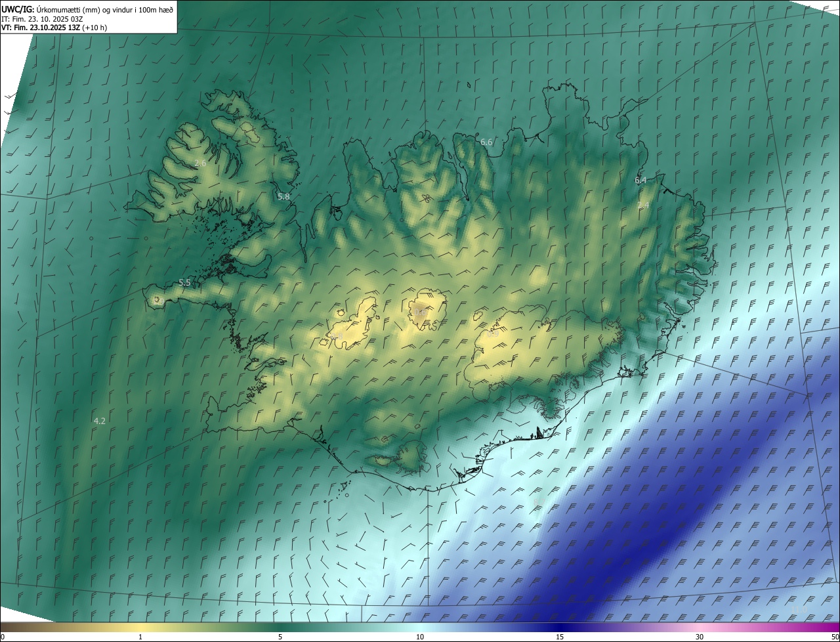The height and width of the screenshot is (642, 840).
Task: Click the 15 tick label on the color scale
Action: click(x=560, y=637)
